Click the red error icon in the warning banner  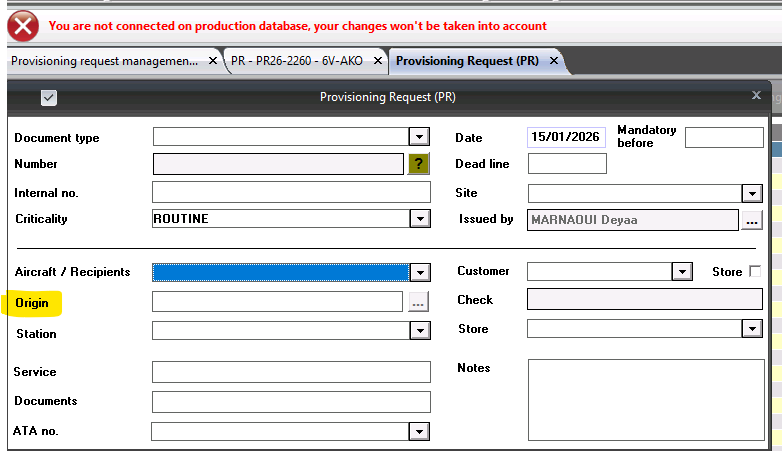pos(22,24)
